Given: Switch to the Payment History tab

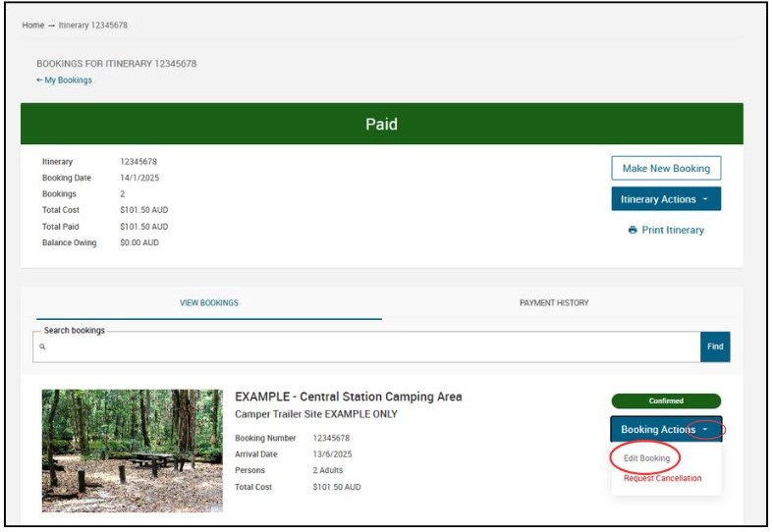Looking at the screenshot, I should click(x=554, y=303).
